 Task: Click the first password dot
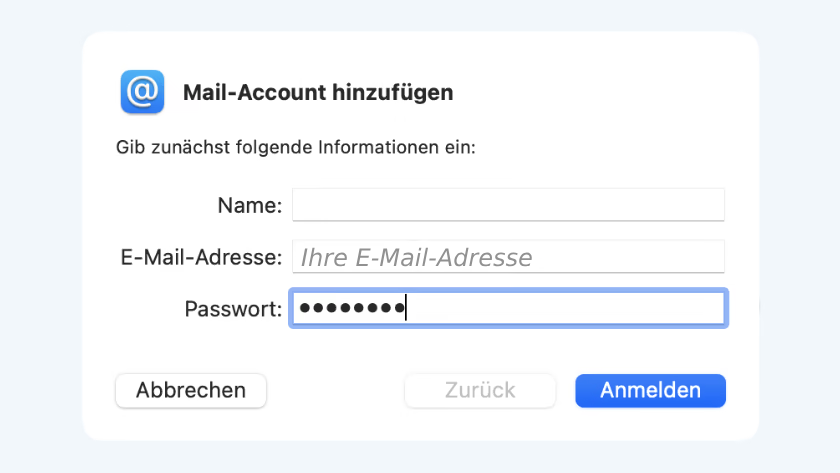pos(305,309)
